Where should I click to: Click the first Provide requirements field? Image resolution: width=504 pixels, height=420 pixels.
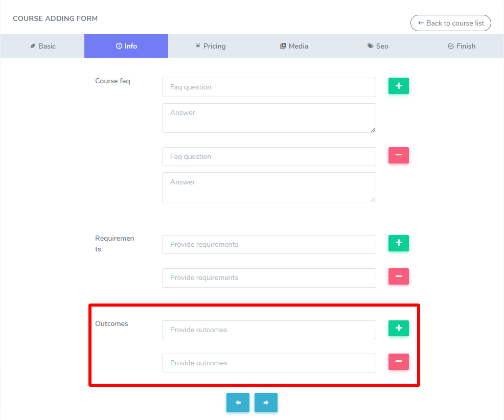[269, 245]
